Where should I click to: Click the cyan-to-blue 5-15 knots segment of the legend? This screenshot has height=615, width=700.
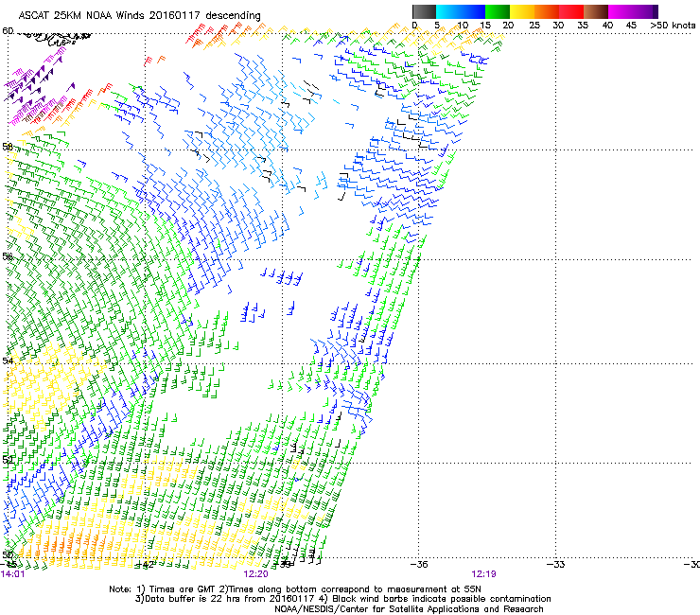click(461, 11)
